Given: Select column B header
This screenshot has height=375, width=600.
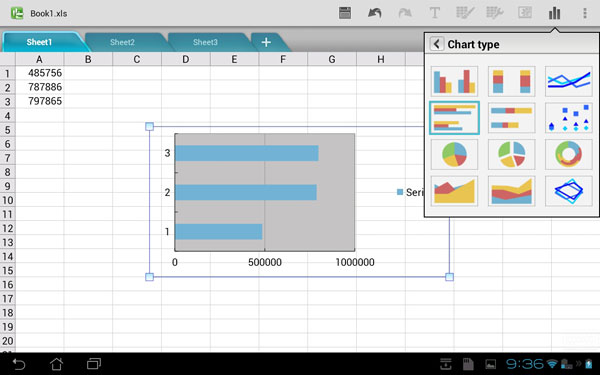Looking at the screenshot, I should point(88,59).
